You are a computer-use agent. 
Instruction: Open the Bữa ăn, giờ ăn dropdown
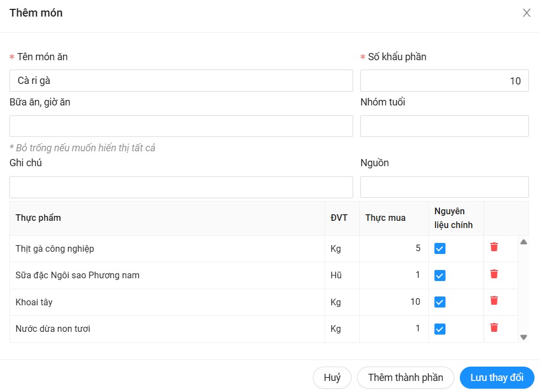181,126
